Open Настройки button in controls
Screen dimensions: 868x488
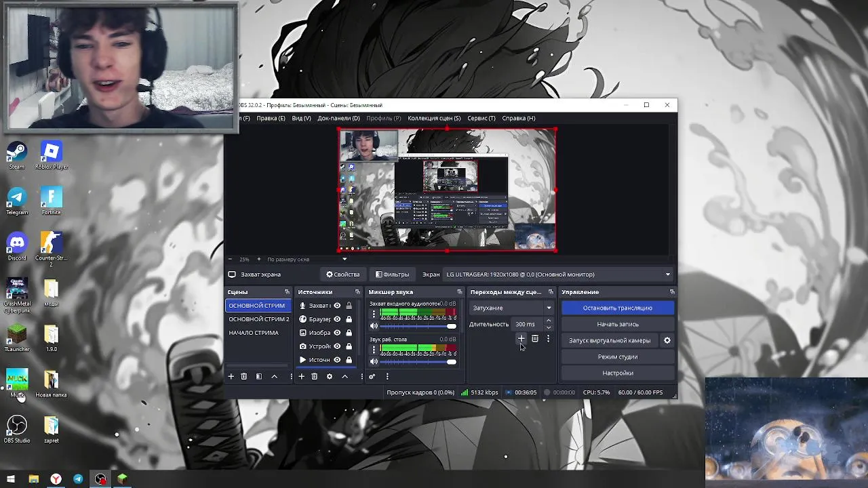pos(618,373)
